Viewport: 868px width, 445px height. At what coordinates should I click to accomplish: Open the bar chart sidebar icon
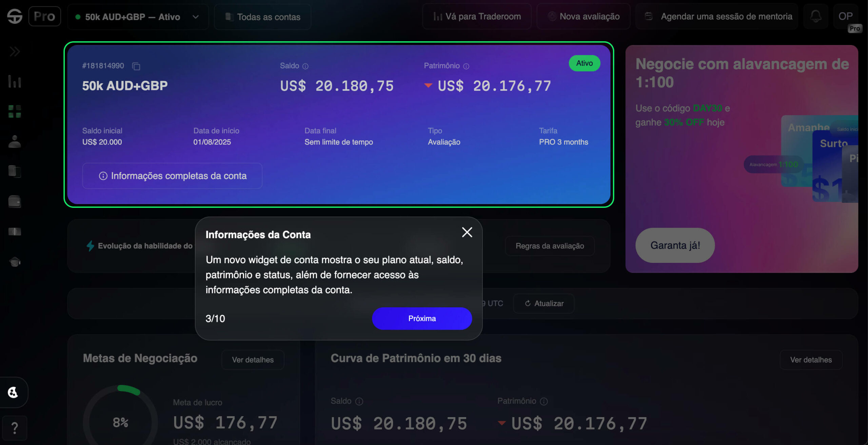(15, 81)
